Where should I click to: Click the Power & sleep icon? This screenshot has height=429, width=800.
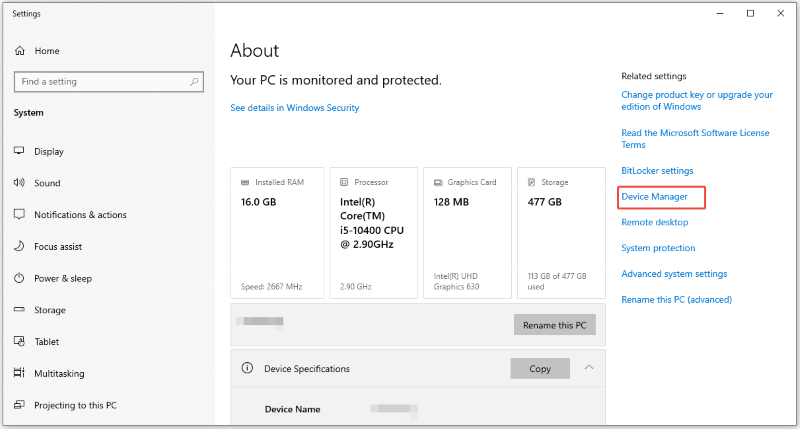tap(19, 278)
